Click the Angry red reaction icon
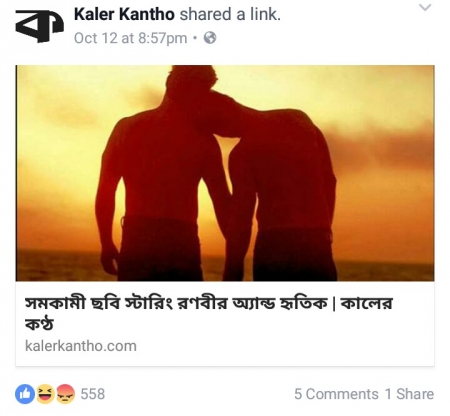450x416 pixels. pyautogui.click(x=65, y=394)
